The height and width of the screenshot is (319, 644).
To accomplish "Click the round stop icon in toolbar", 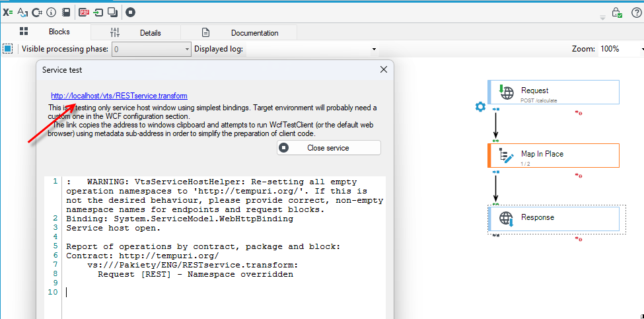I will [x=130, y=13].
